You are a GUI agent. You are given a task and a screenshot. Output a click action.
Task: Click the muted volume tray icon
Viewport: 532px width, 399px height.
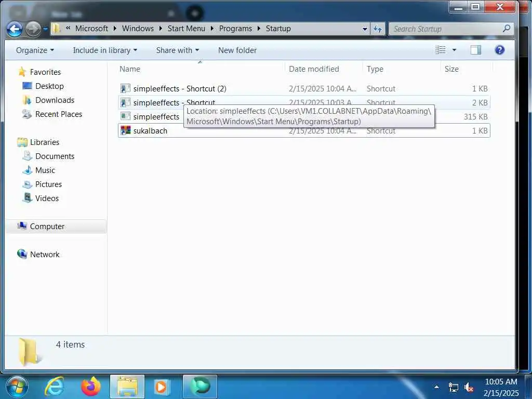(x=469, y=387)
